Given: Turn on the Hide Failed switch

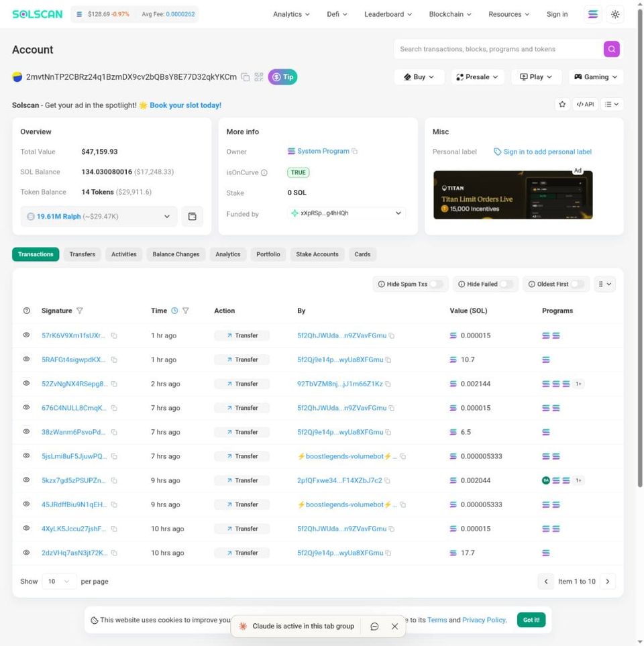Looking at the screenshot, I should pos(507,284).
